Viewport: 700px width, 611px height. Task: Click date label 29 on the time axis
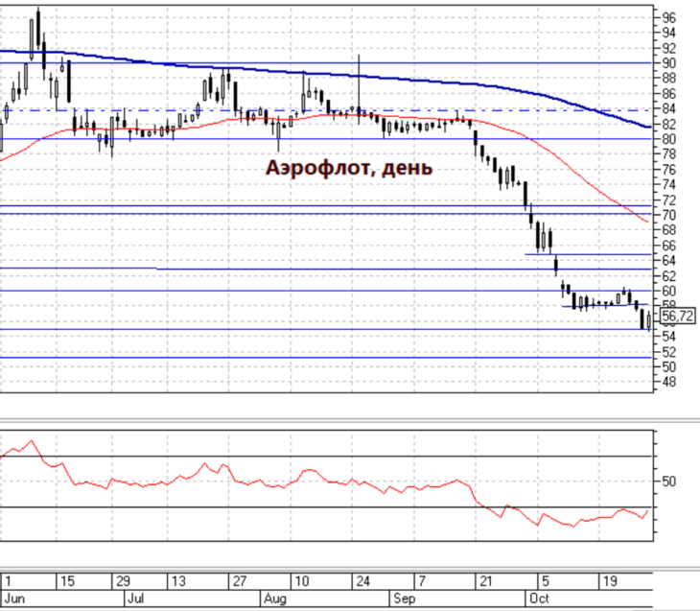coord(123,581)
